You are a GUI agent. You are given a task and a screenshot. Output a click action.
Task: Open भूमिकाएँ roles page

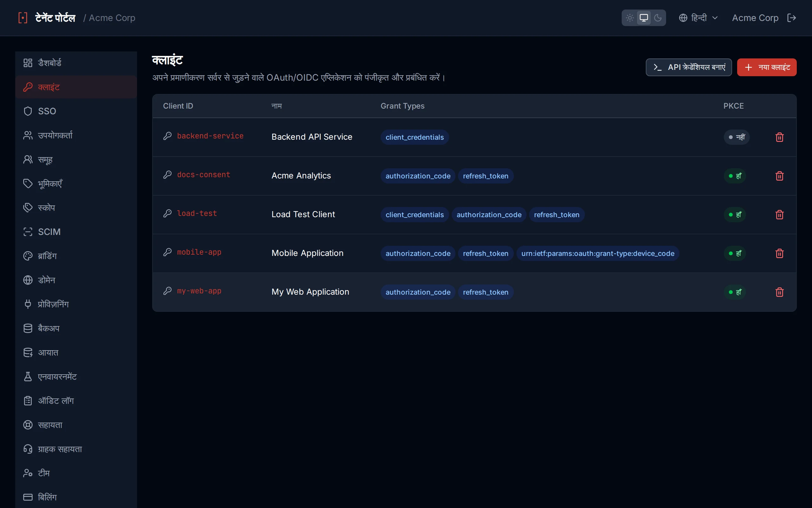76,184
